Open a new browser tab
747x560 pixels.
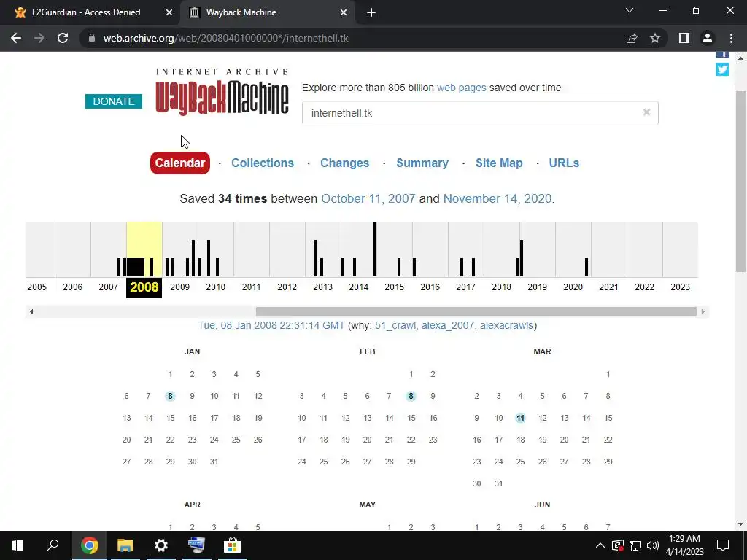pos(371,12)
